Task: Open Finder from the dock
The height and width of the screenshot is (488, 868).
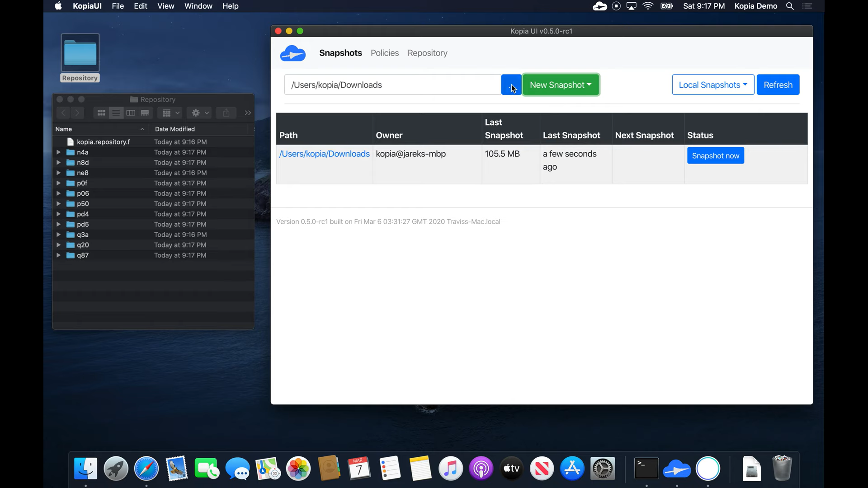Action: [85, 469]
